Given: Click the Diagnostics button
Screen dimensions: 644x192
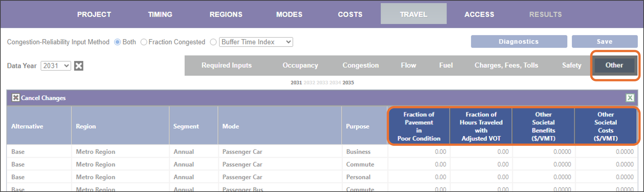Looking at the screenshot, I should click(519, 42).
